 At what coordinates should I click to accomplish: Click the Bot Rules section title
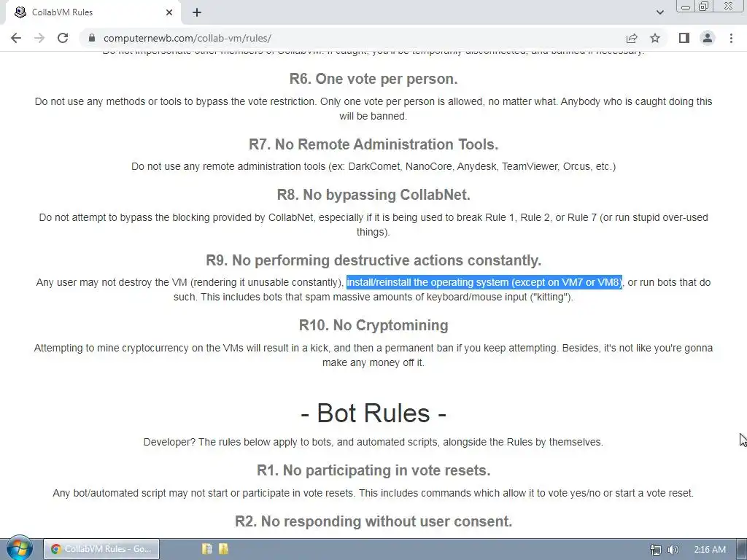point(373,413)
